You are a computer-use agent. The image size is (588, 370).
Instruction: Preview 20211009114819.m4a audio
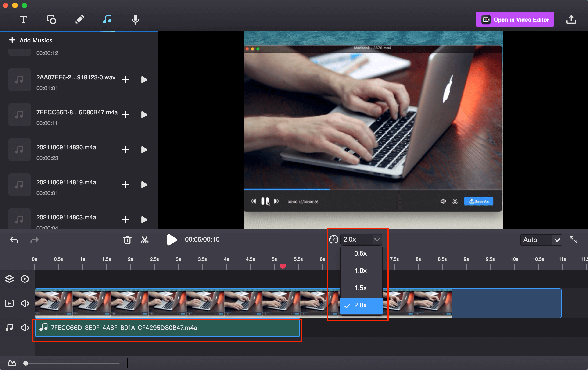pos(144,185)
